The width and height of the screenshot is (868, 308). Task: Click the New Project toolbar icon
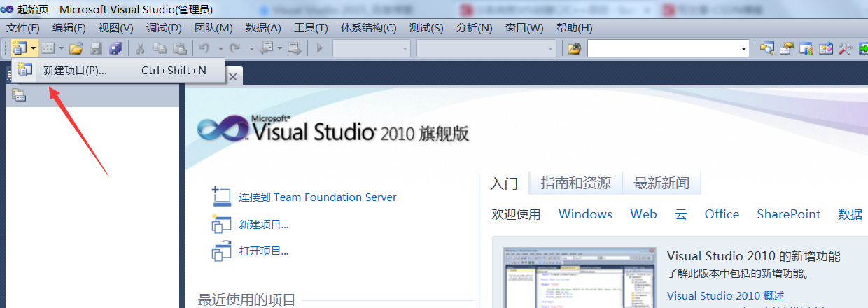tap(20, 48)
